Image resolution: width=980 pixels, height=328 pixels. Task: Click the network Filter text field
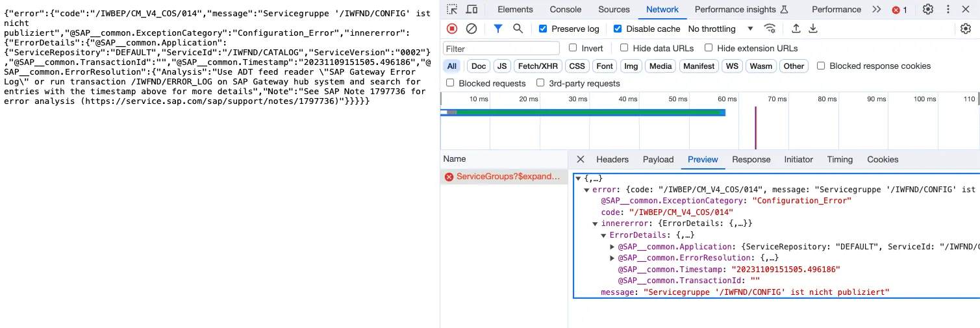501,49
